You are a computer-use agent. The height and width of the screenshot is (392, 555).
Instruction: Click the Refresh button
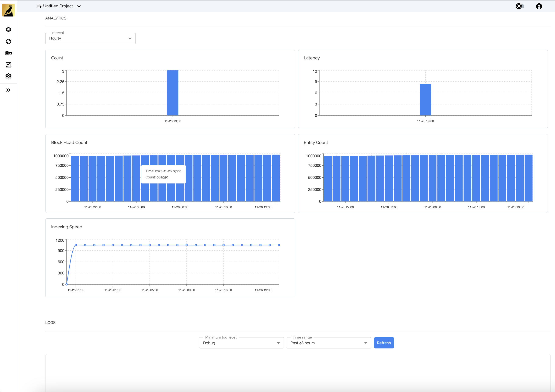(x=384, y=343)
